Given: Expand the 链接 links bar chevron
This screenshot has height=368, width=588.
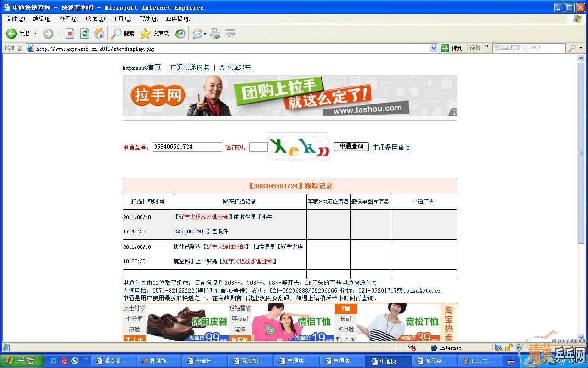Looking at the screenshot, I should coord(487,47).
